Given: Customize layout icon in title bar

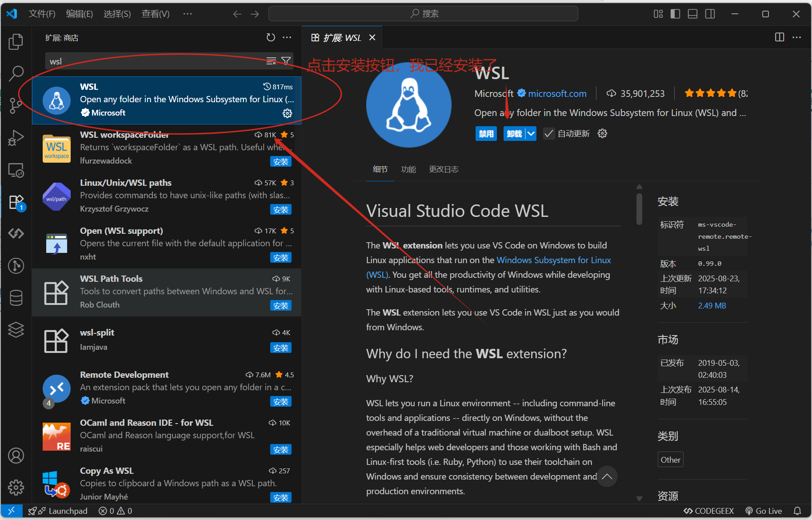Looking at the screenshot, I should (x=658, y=14).
